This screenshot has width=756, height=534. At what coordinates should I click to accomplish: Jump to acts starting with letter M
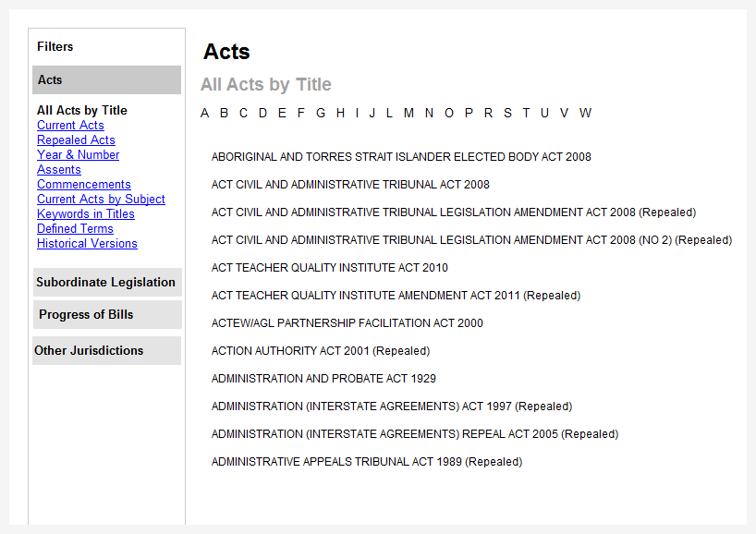pyautogui.click(x=408, y=114)
